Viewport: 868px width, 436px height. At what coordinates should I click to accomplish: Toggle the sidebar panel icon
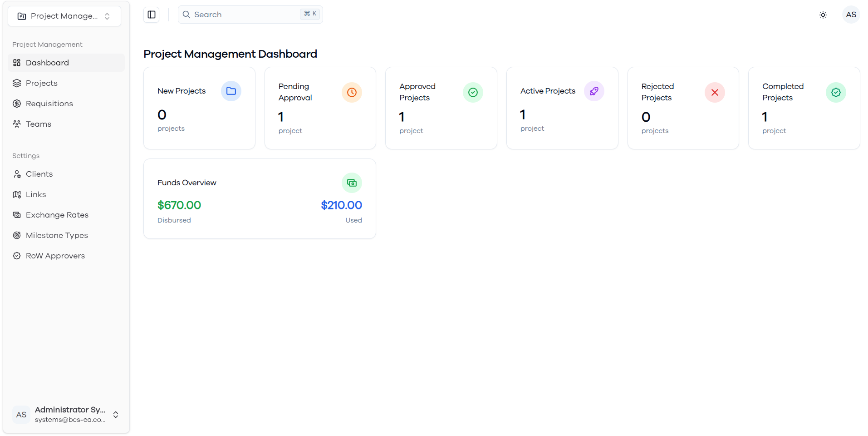pos(152,15)
